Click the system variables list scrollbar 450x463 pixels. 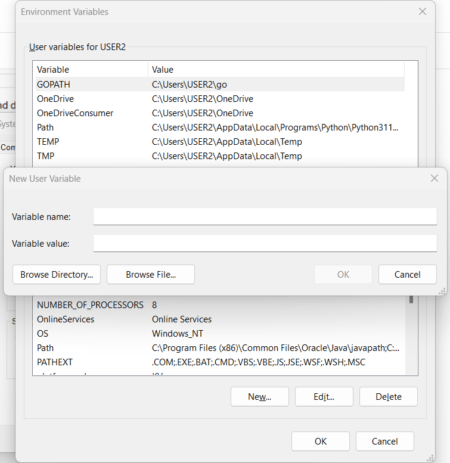click(x=411, y=335)
